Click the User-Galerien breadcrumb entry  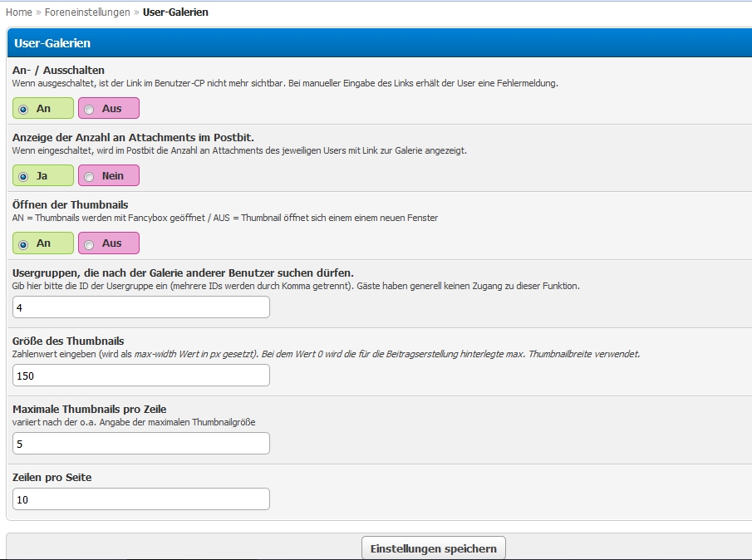(x=175, y=12)
